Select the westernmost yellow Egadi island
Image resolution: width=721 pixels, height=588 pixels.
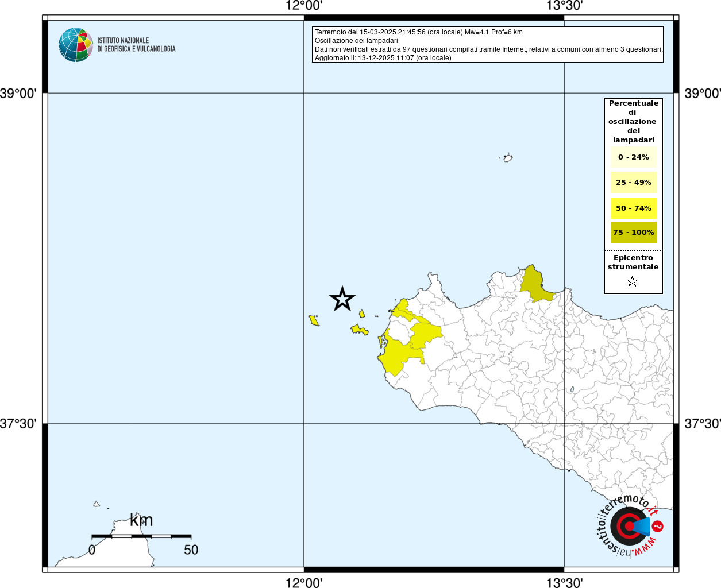314,320
